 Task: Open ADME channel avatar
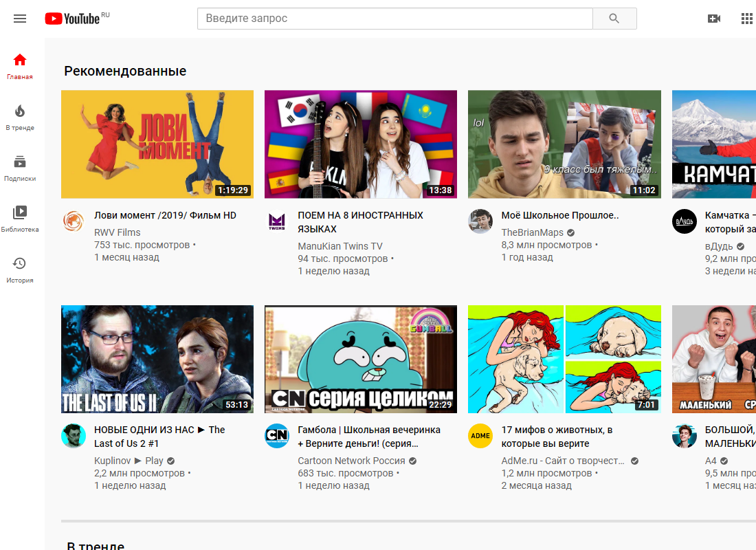tap(480, 436)
